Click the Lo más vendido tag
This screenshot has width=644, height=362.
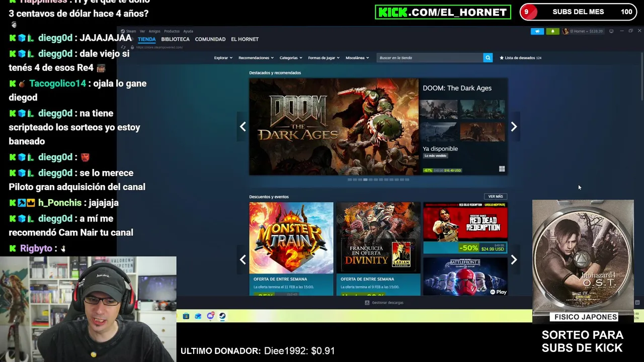[x=435, y=156]
